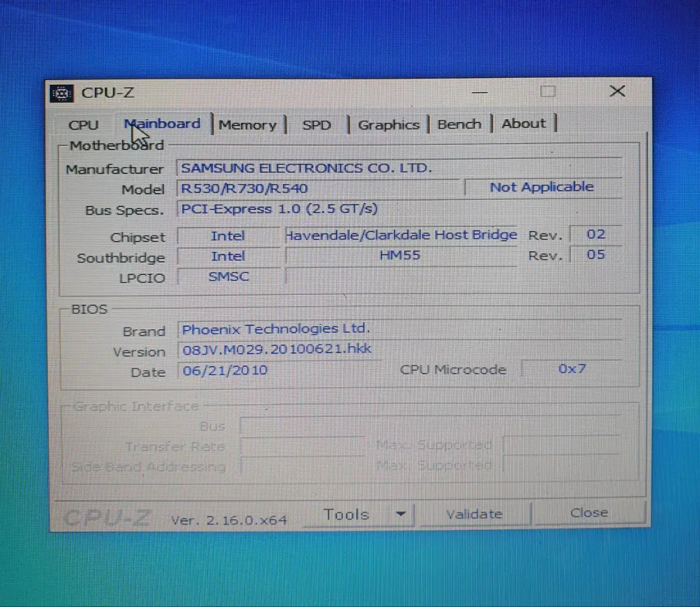Image resolution: width=700 pixels, height=607 pixels.
Task: Click the HM55 southbridge field
Action: (401, 256)
